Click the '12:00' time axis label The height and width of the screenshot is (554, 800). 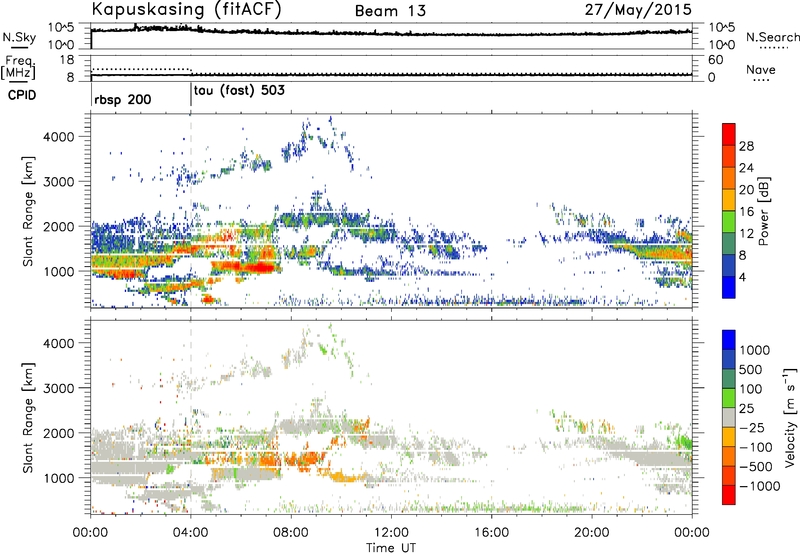click(x=391, y=533)
